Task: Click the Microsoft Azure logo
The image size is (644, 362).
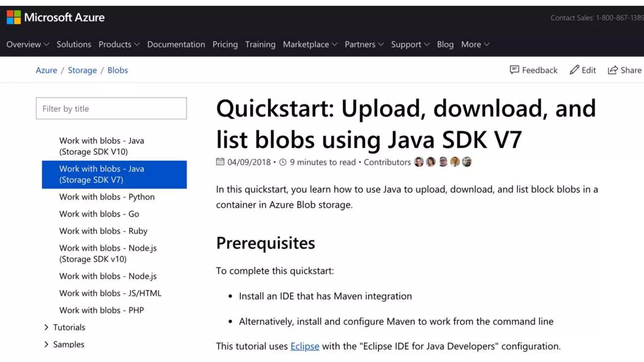Action: pyautogui.click(x=55, y=17)
